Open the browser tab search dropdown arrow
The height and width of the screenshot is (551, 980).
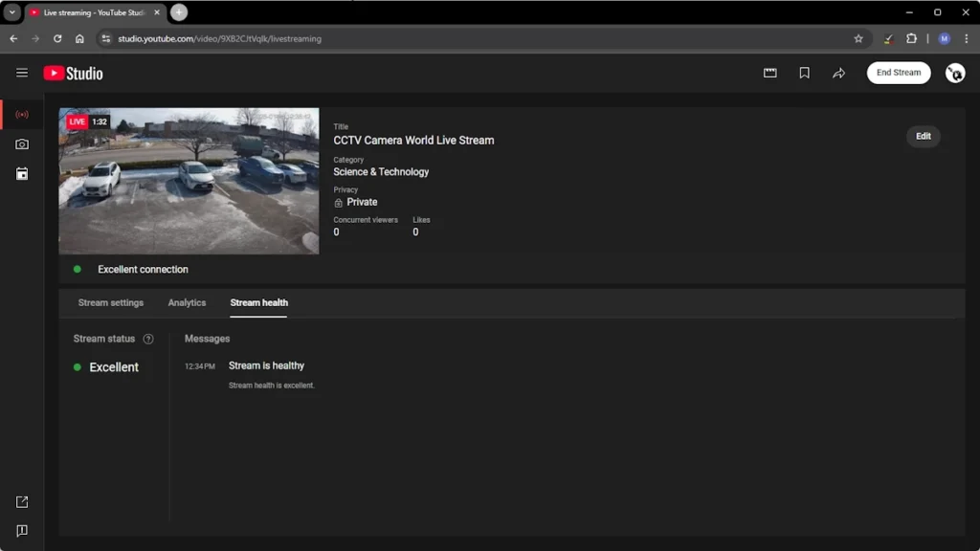pyautogui.click(x=12, y=12)
